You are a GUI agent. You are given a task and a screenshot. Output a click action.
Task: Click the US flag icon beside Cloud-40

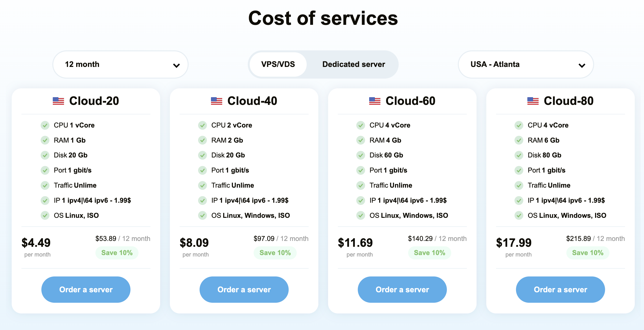tap(217, 101)
